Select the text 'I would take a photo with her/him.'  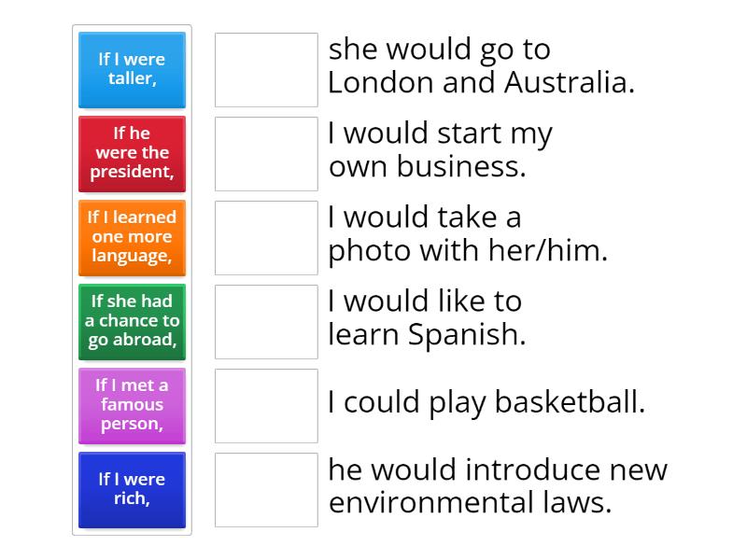click(467, 234)
